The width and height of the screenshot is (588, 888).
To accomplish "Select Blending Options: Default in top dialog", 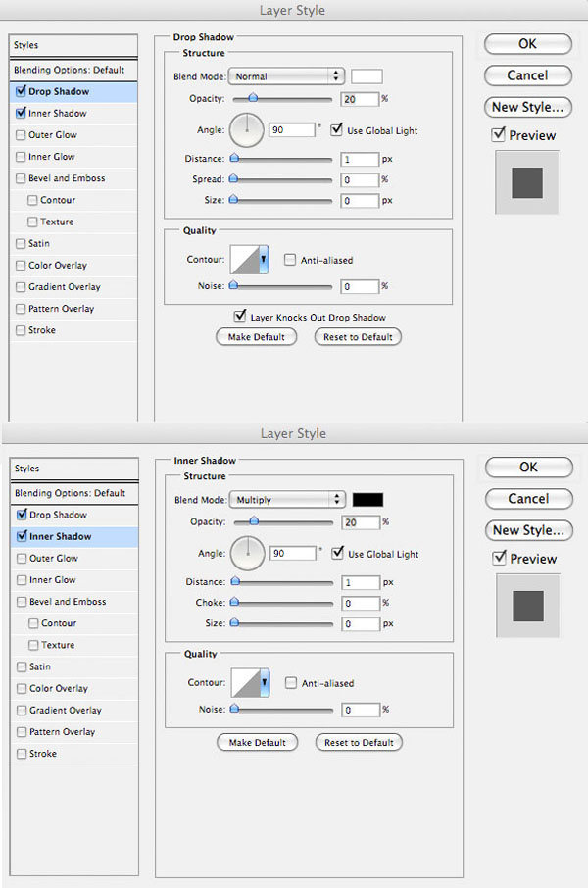I will (x=73, y=70).
